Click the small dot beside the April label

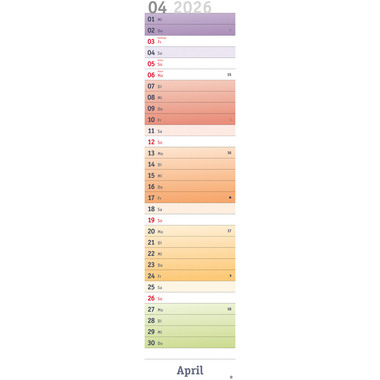click(231, 377)
